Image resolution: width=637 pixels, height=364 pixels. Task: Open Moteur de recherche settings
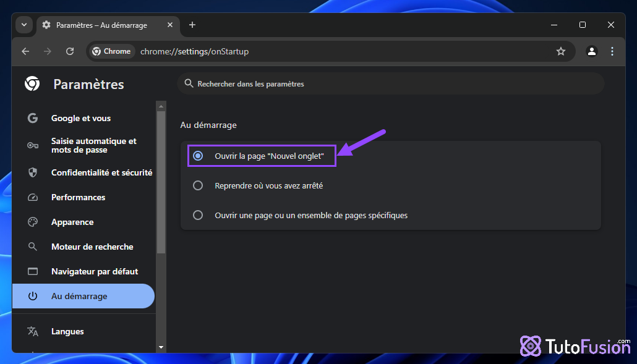coord(83,247)
